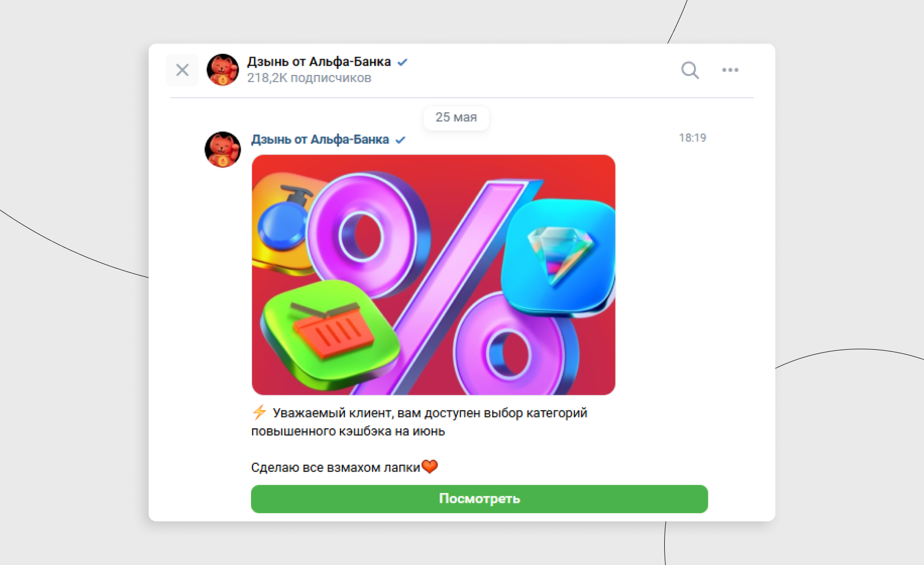Viewport: 924px width, 565px height.
Task: Click the text Сделаю все взмахом лапки
Action: coord(336,467)
